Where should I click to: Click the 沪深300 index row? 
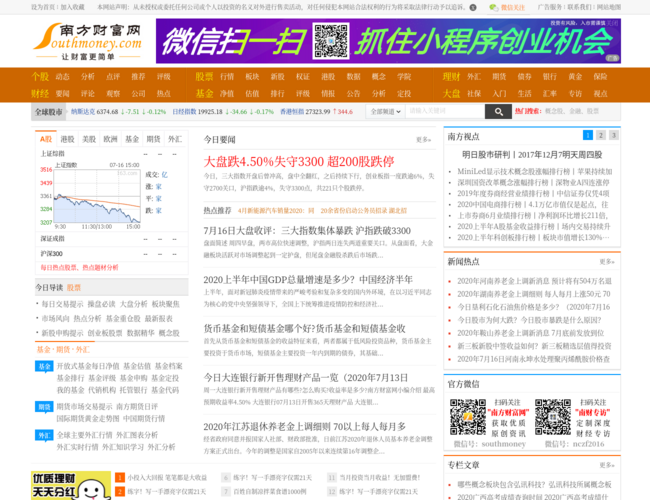pyautogui.click(x=110, y=254)
